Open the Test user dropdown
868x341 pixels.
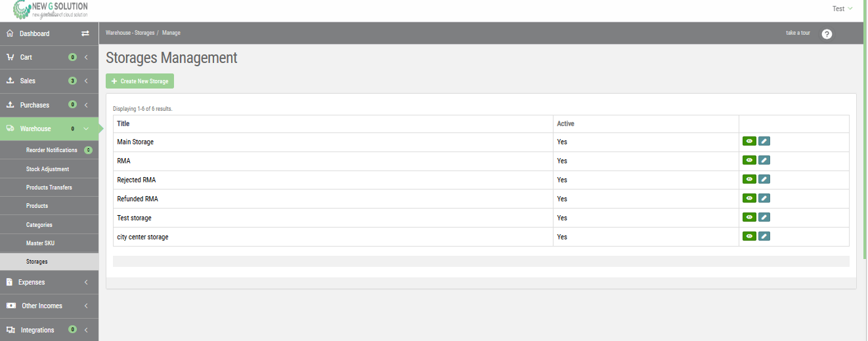[x=842, y=9]
